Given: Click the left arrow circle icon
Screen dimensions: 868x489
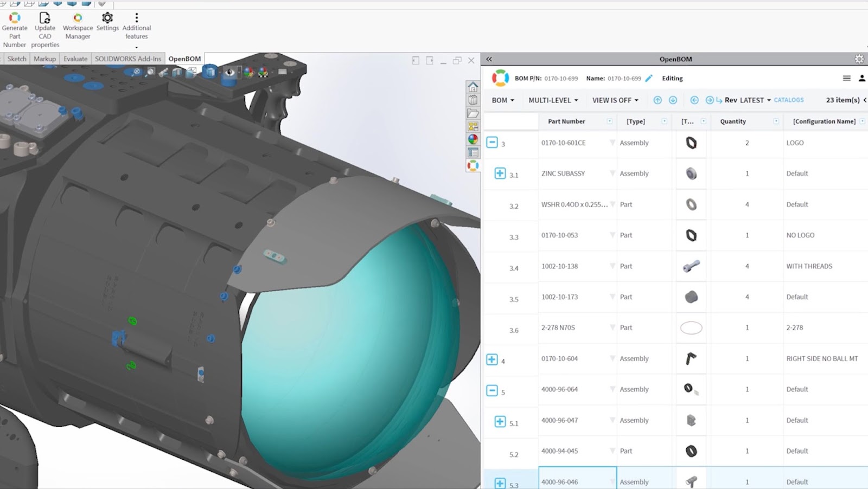Looking at the screenshot, I should coord(694,100).
